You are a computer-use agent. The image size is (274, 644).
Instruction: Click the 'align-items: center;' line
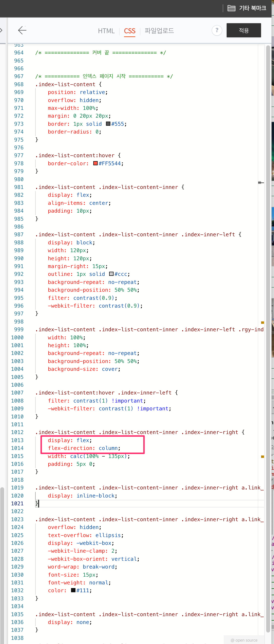point(79,203)
